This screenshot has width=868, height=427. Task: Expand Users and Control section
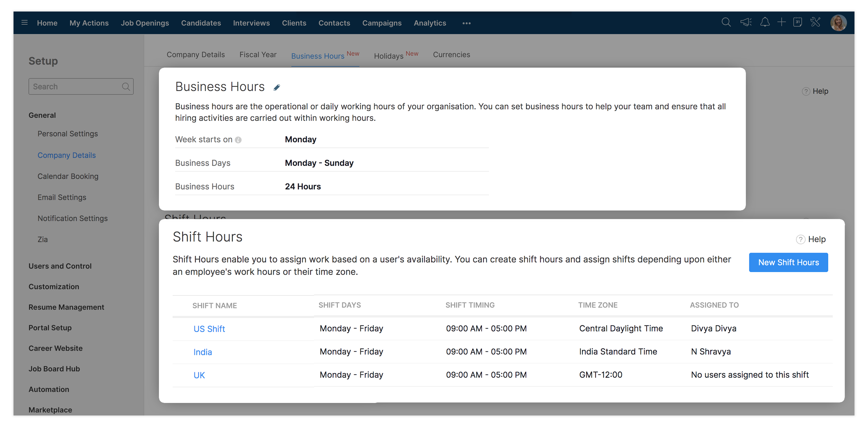(x=60, y=266)
